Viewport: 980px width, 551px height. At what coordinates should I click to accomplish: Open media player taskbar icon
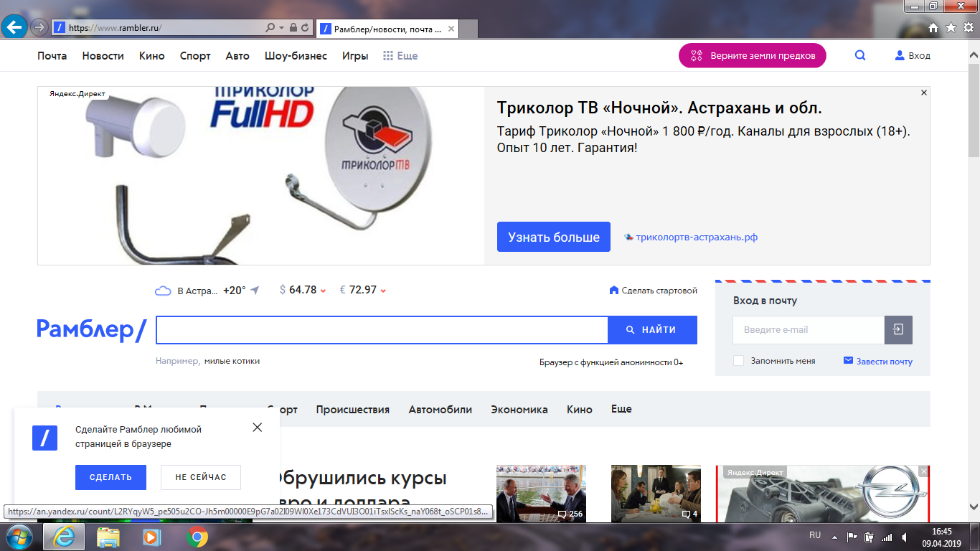click(x=151, y=537)
